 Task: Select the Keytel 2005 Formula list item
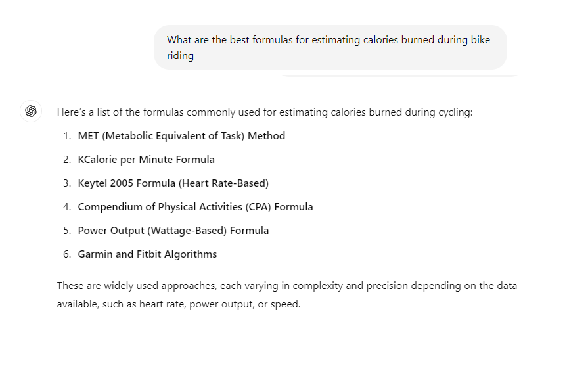[173, 183]
